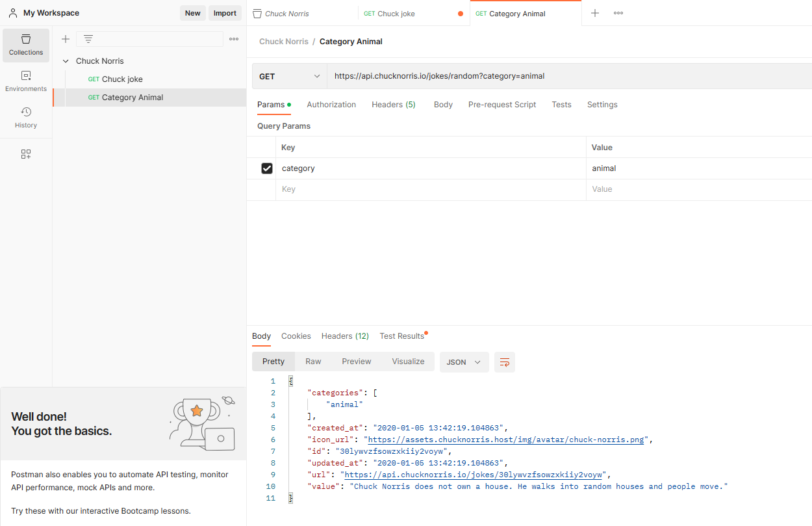Open the Tests request tab
This screenshot has height=526, width=812.
[561, 105]
